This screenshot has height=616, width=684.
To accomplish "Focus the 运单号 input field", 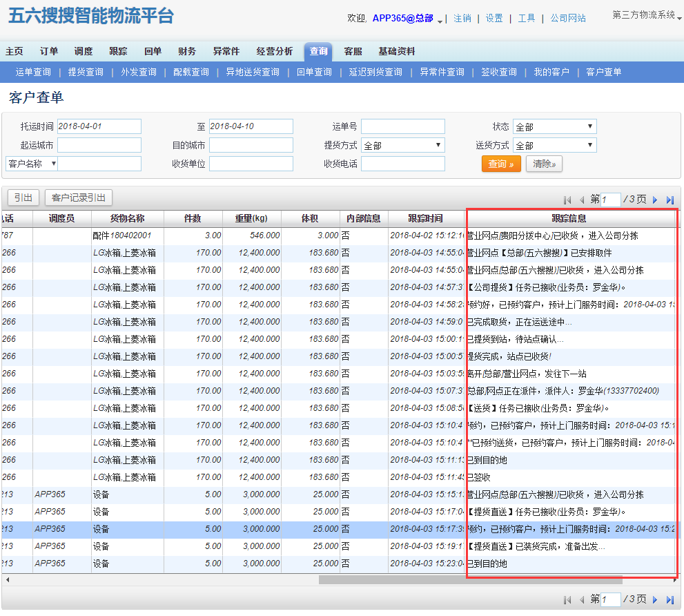I will point(402,127).
